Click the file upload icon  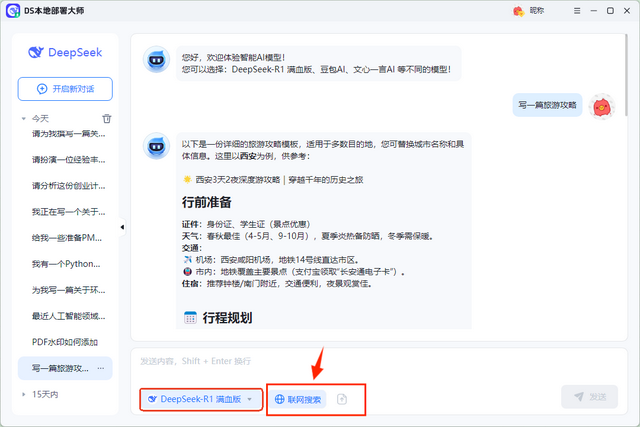coord(342,399)
